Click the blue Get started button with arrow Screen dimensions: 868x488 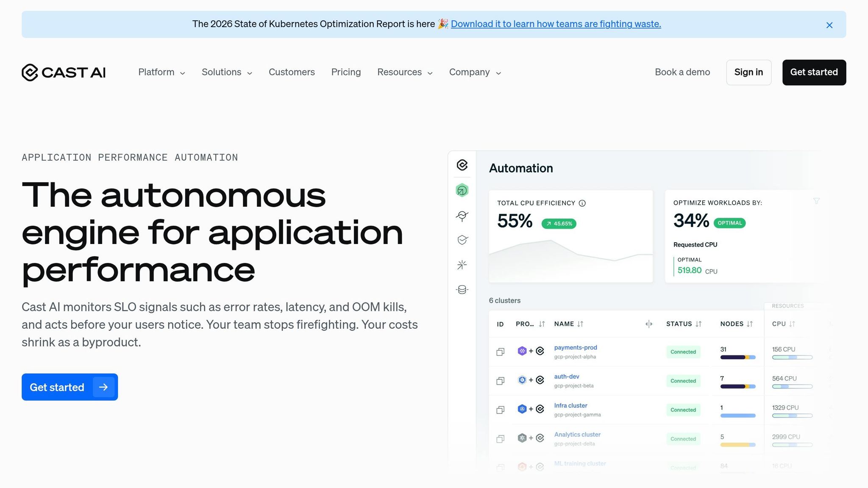pyautogui.click(x=70, y=387)
